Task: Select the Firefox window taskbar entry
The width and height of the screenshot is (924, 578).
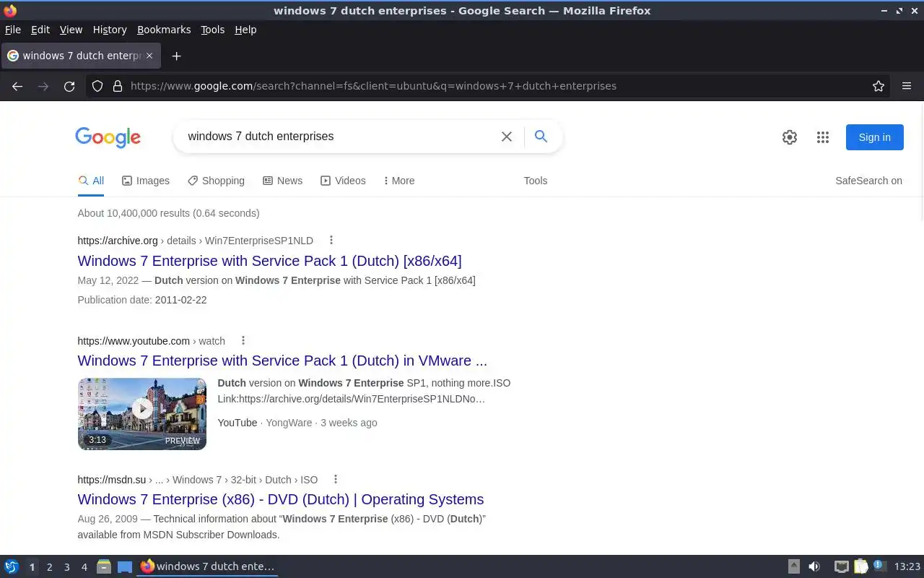Action: click(207, 566)
